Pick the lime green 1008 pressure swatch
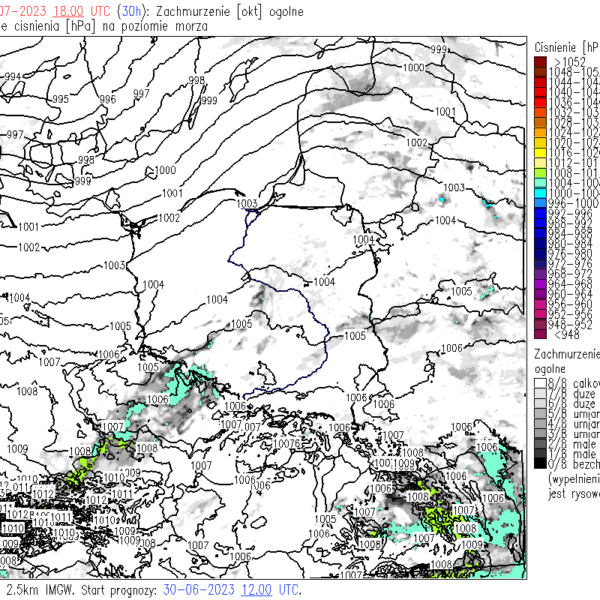600x600 pixels. [x=540, y=173]
